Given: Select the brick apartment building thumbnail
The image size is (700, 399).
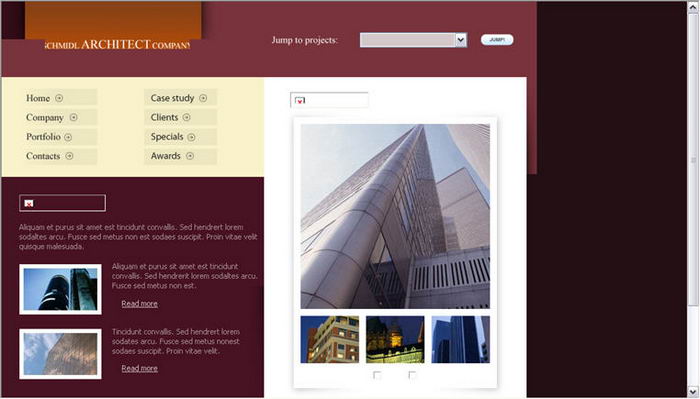Looking at the screenshot, I should 329,339.
